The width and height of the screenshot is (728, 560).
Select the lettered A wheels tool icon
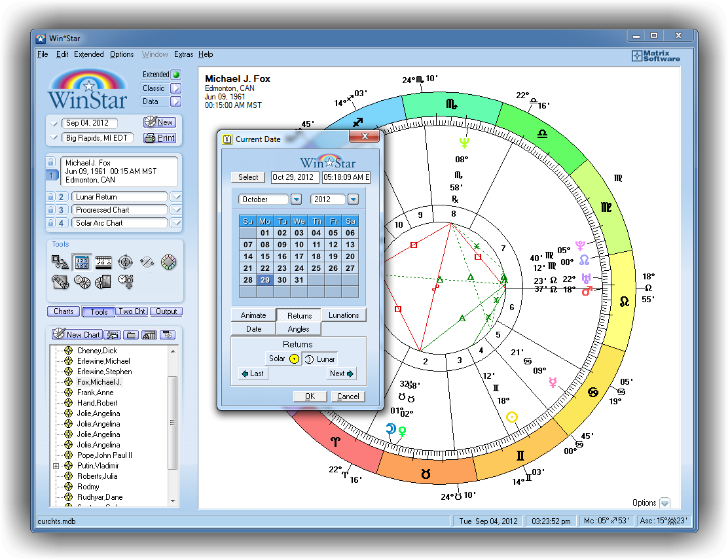82,281
